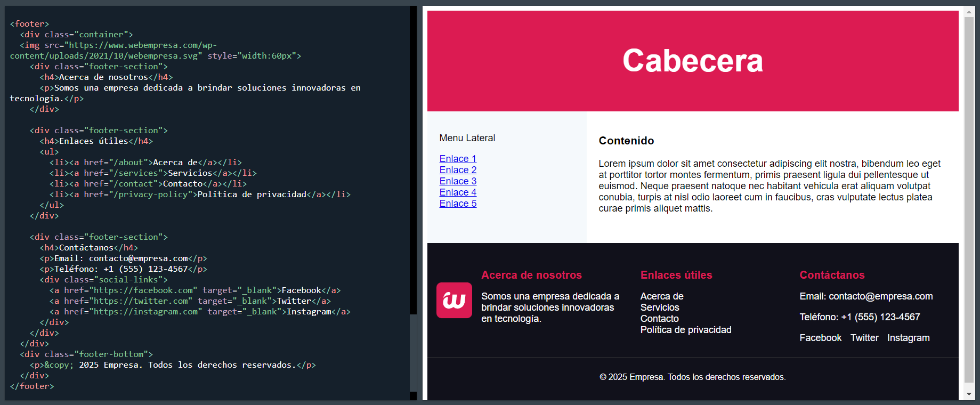The image size is (980, 405).
Task: Open the Twitter social link
Action: [x=864, y=338]
